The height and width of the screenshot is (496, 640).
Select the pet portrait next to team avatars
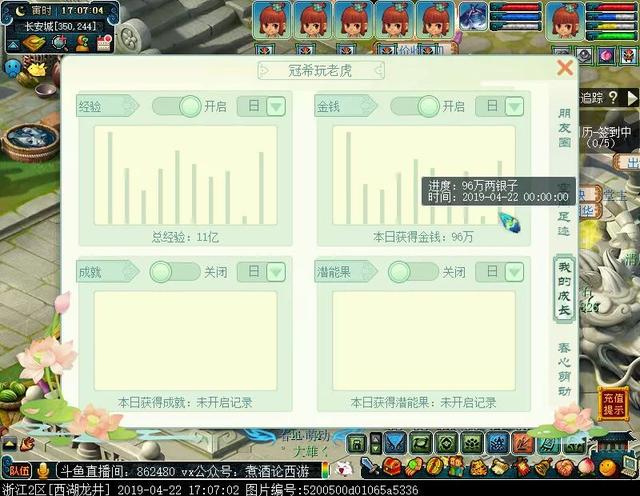473,16
